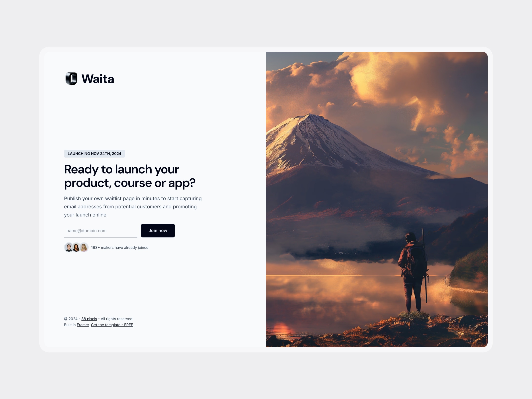Click the first member avatar icon
The width and height of the screenshot is (532, 399).
pyautogui.click(x=68, y=247)
